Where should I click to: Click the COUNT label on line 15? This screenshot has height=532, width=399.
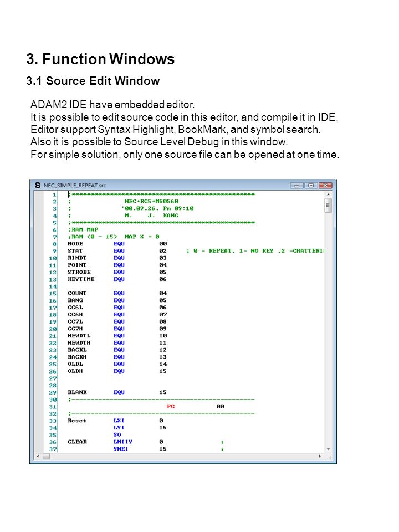(x=77, y=294)
